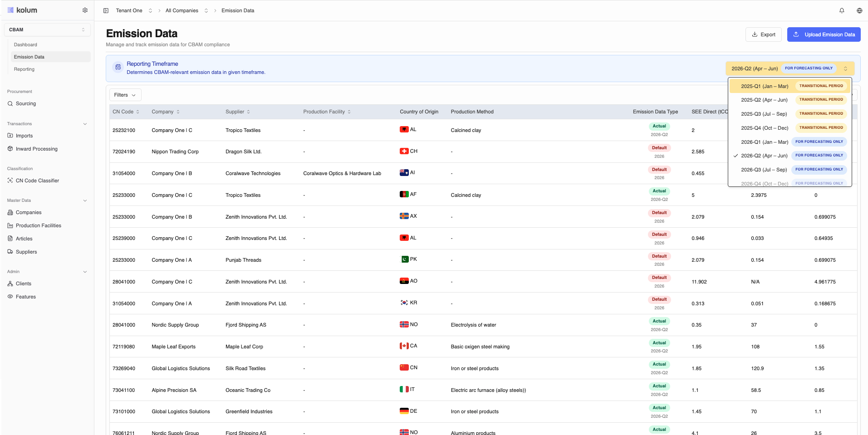
Task: Click the Albania flag in the 25232100 row
Action: click(404, 129)
